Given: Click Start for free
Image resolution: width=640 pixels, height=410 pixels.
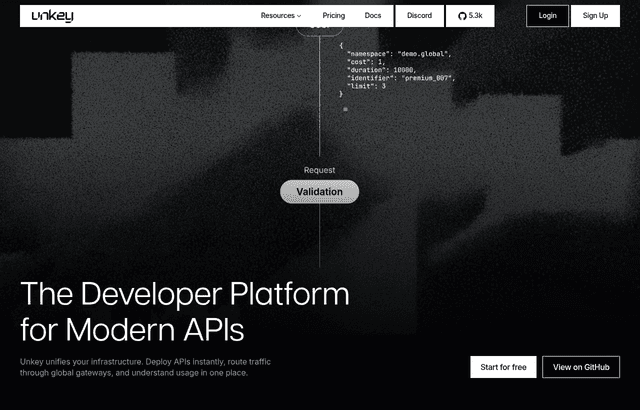Looking at the screenshot, I should 503,367.
